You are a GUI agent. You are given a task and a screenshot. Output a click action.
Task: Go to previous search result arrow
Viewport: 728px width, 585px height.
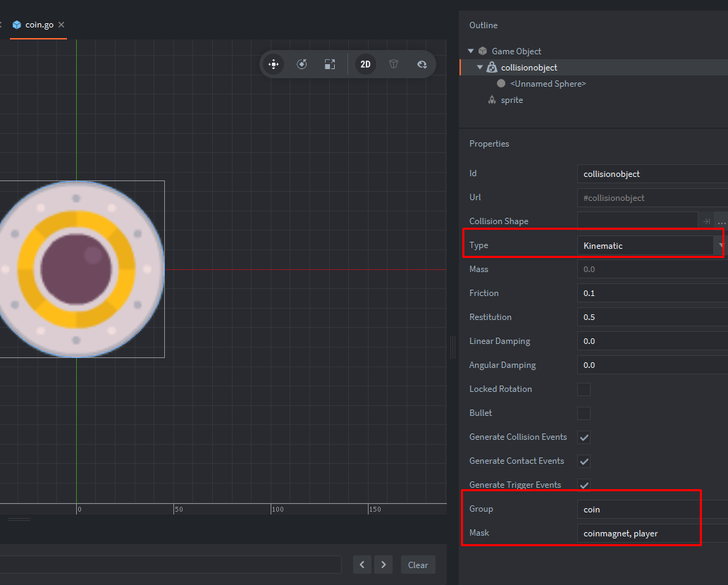(362, 565)
